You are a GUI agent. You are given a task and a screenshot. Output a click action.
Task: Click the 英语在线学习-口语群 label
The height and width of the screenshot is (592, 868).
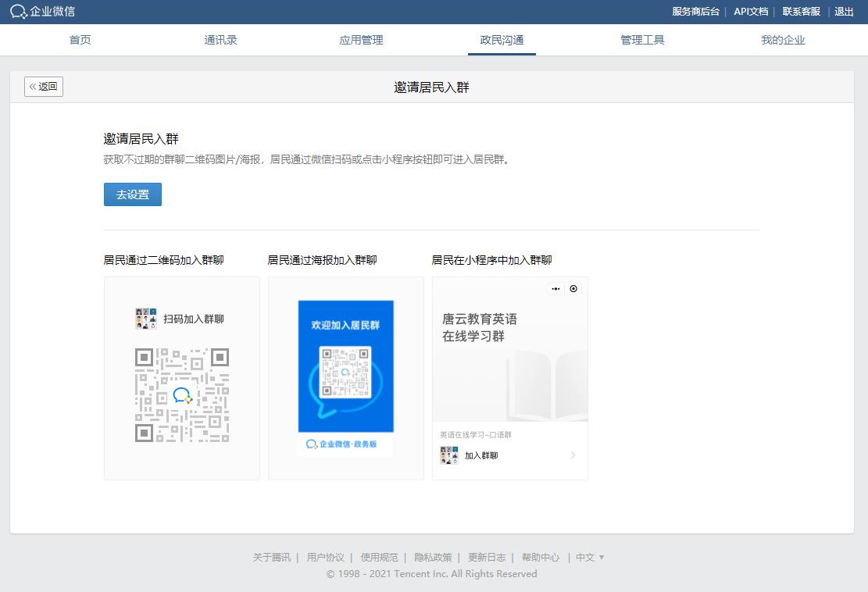pos(476,435)
